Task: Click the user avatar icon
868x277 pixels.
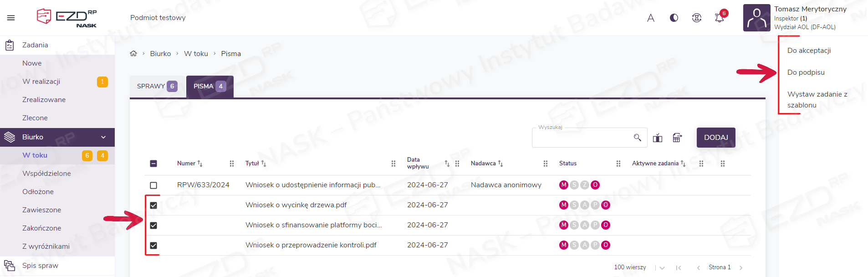Action: (756, 18)
